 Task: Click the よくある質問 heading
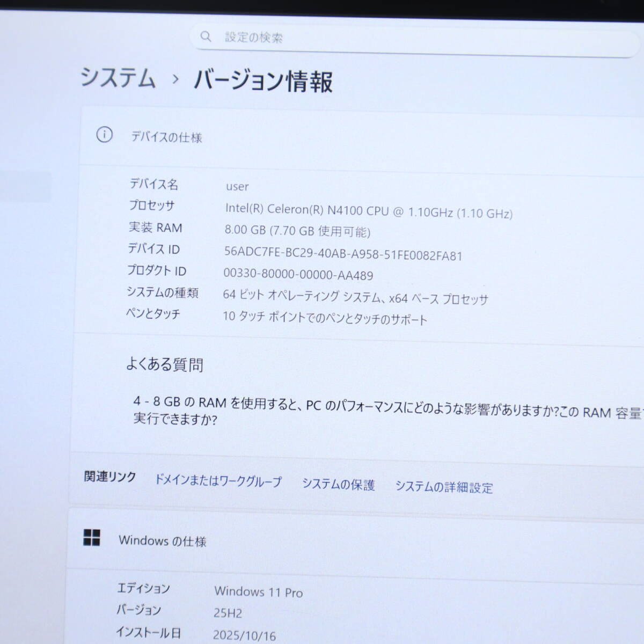coord(164,364)
